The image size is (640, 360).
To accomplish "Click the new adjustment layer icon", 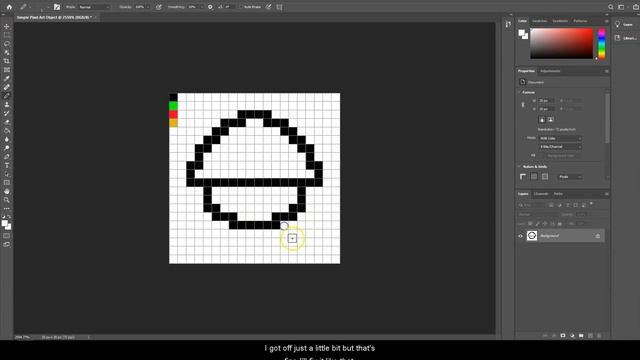I will click(572, 336).
